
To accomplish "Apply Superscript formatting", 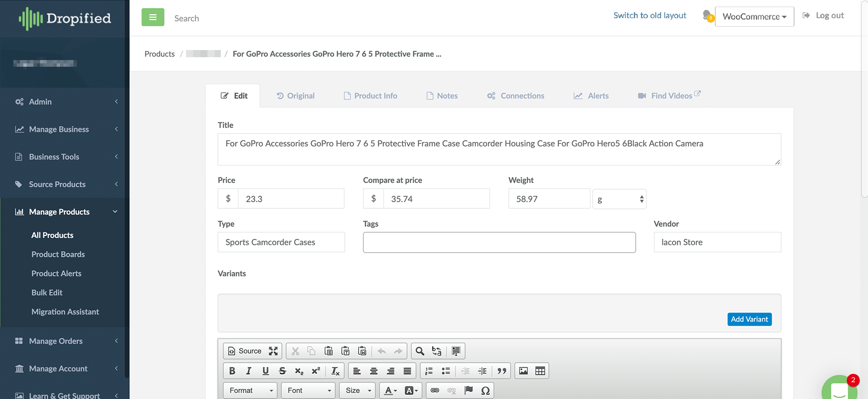I will pos(316,371).
